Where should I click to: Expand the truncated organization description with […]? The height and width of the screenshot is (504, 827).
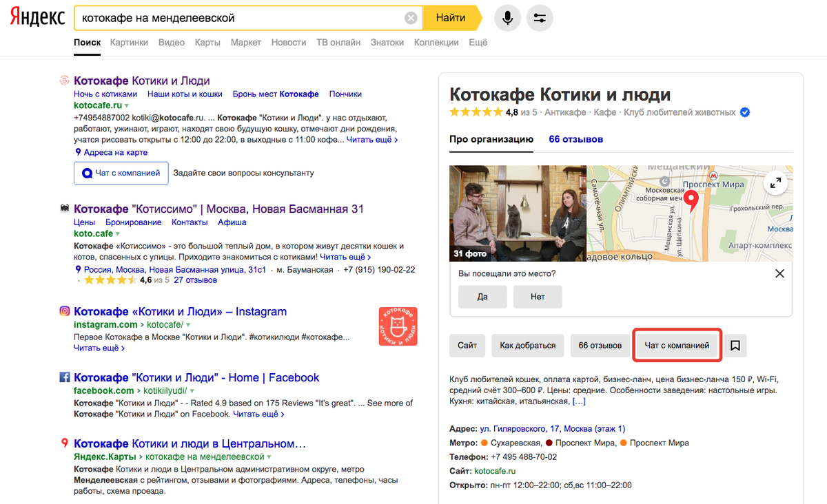pos(579,401)
